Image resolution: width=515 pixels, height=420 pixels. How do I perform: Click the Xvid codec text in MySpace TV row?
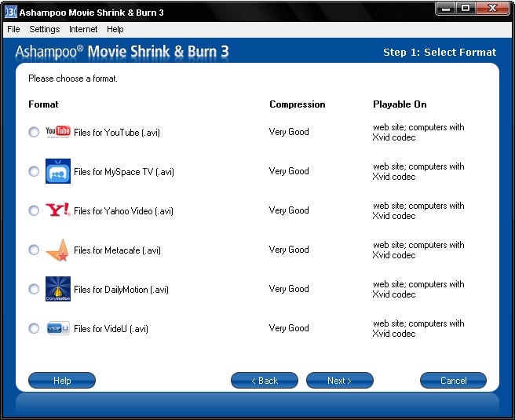pos(394,177)
